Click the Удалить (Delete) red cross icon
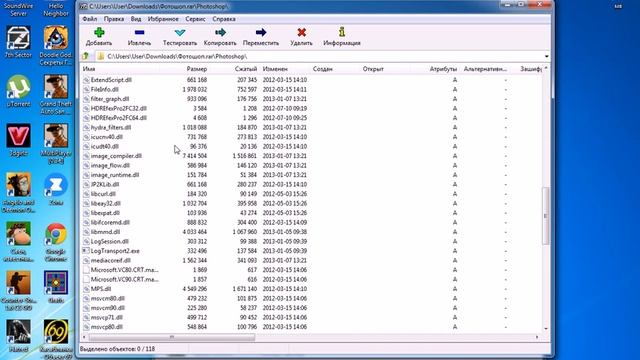Viewport: 640px width, 360px height. tap(302, 33)
